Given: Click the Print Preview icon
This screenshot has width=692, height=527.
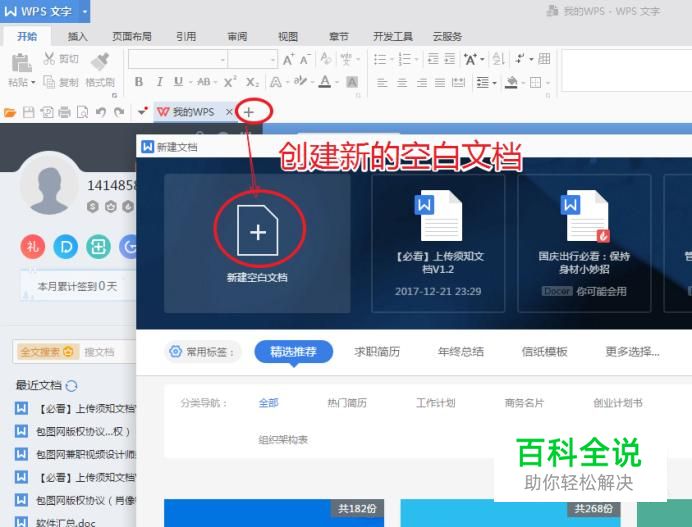Looking at the screenshot, I should (x=82, y=113).
